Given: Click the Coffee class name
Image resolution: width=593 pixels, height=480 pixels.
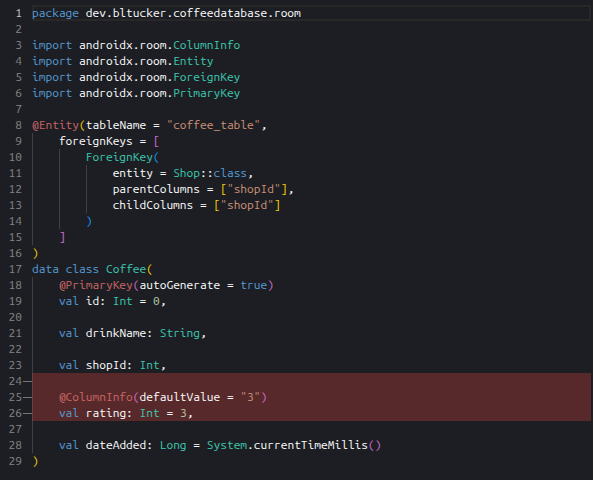Looking at the screenshot, I should 126,269.
